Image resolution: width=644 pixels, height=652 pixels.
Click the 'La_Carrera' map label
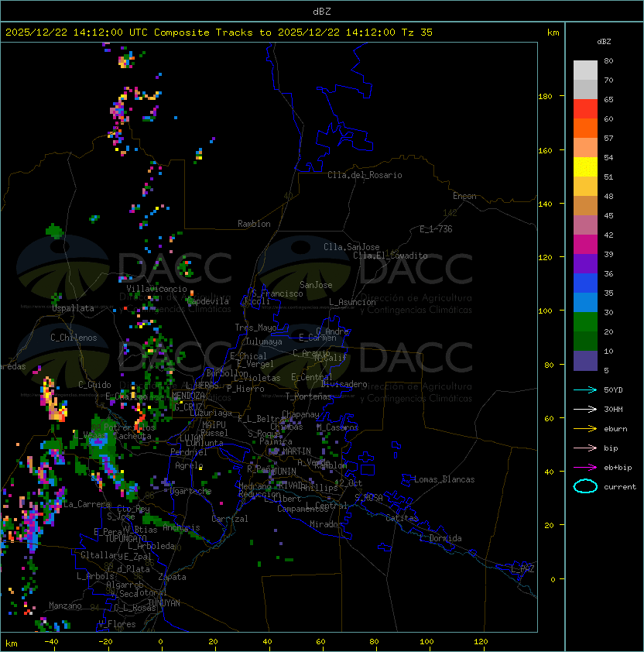click(x=87, y=504)
